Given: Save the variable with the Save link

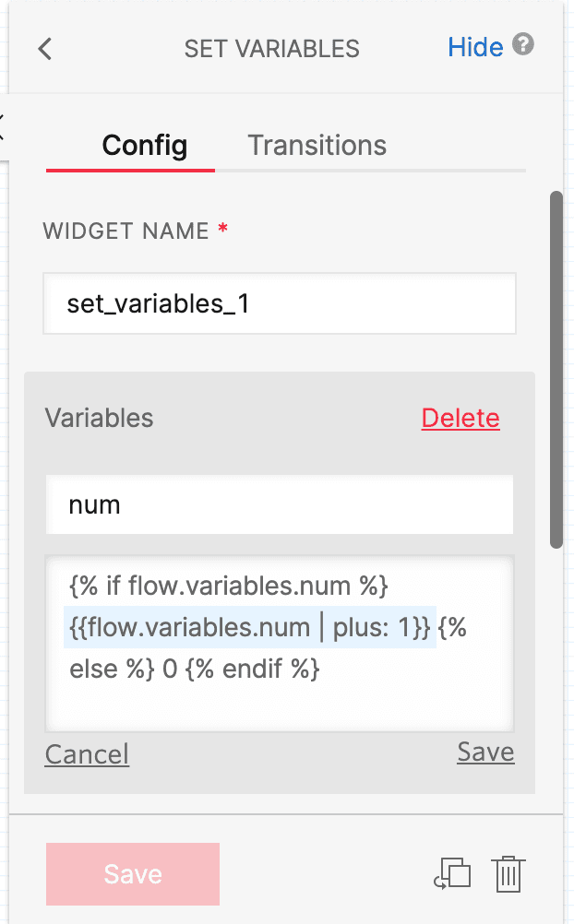Looking at the screenshot, I should tap(484, 752).
